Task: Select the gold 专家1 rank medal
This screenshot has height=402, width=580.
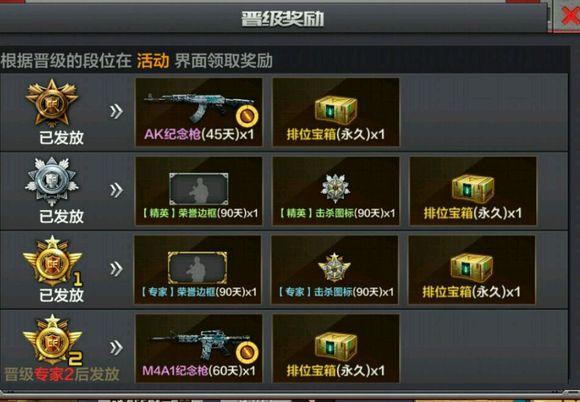Action: [52, 261]
